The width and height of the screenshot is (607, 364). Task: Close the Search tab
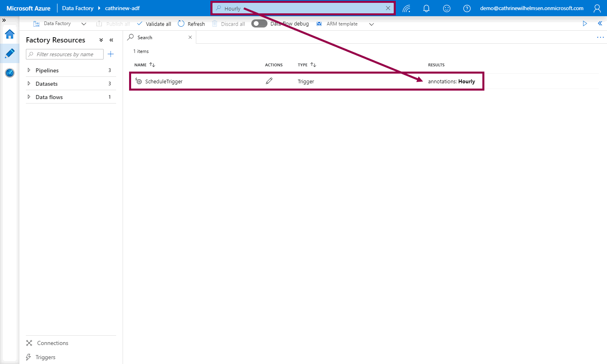190,37
